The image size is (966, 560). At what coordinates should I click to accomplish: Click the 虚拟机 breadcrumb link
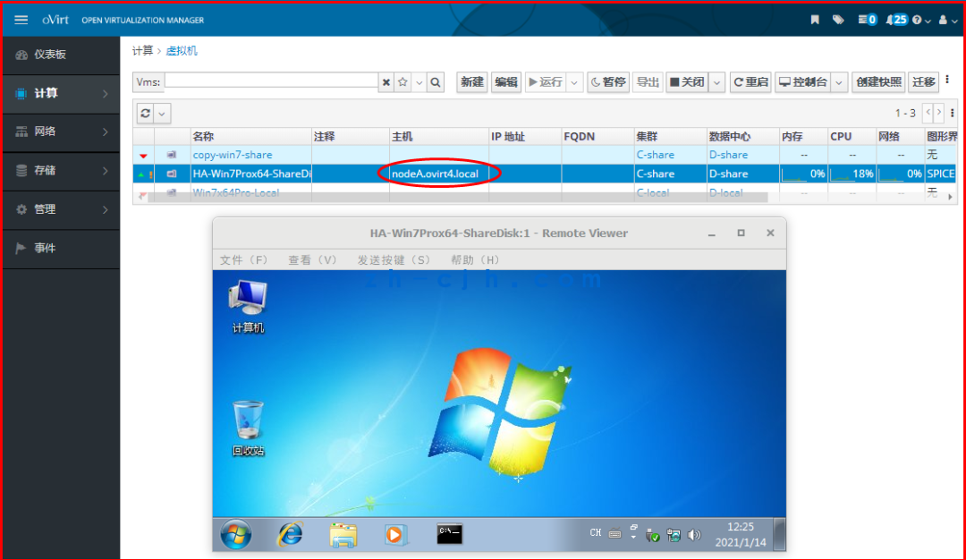pos(182,50)
